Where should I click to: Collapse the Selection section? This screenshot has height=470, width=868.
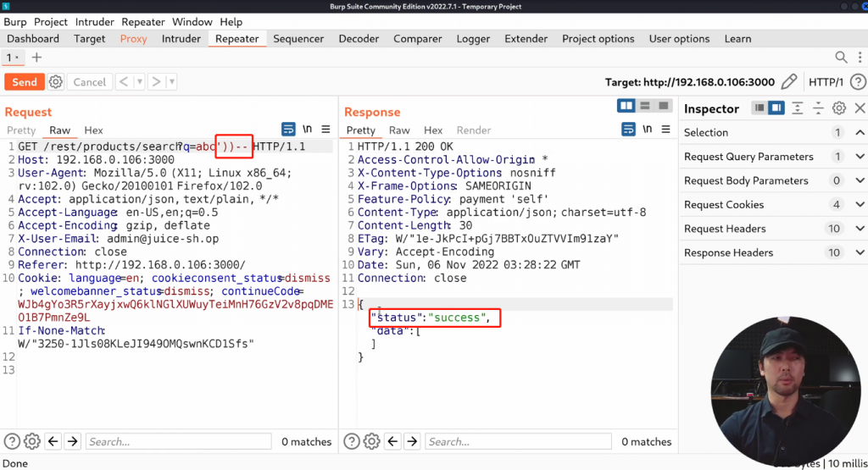click(860, 133)
